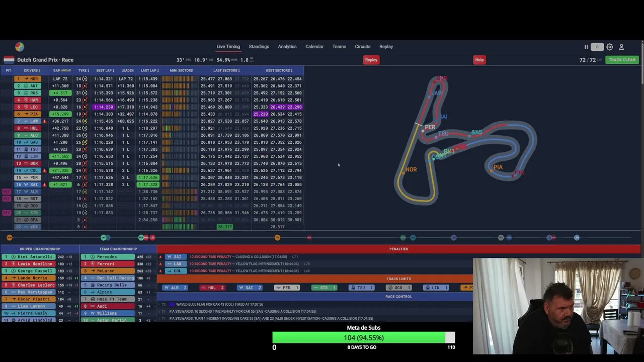Click the PIT badge next to BOT

[x=7, y=199]
